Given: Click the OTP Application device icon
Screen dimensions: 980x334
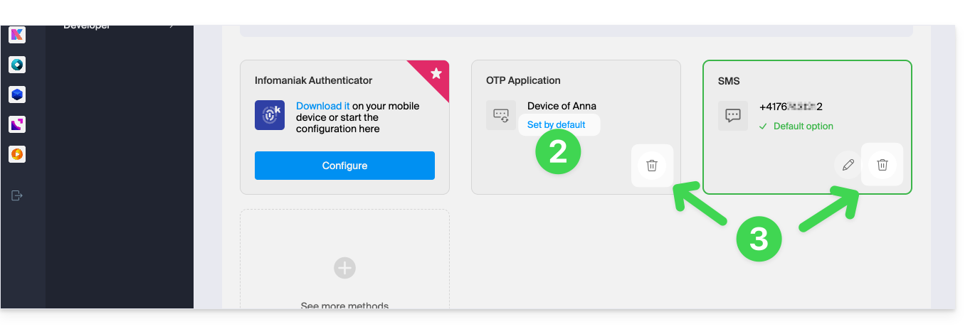Looking at the screenshot, I should coord(501,115).
